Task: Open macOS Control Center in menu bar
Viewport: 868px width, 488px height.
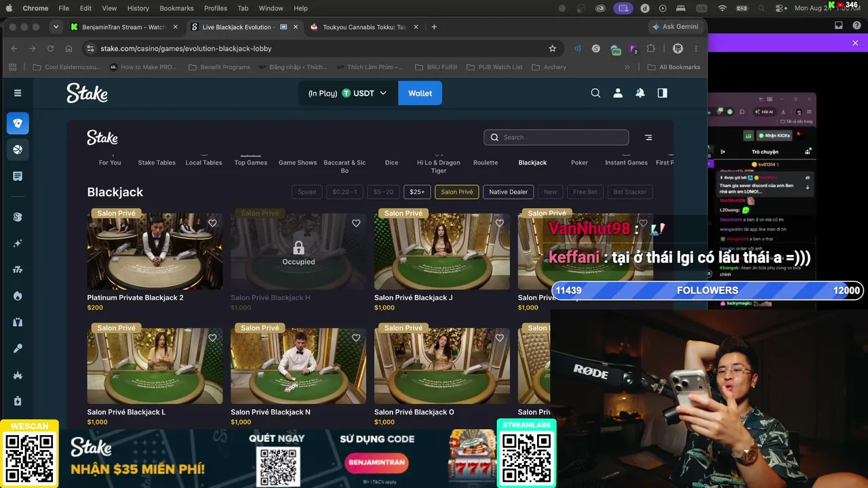Action: (781, 8)
